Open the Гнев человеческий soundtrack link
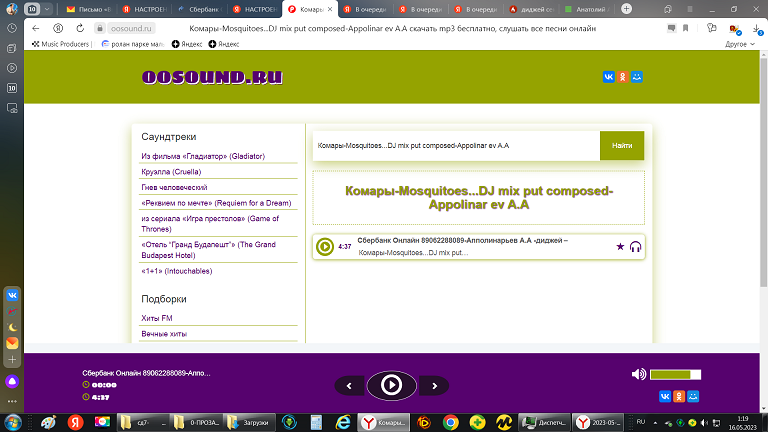This screenshot has width=768, height=432. coord(174,188)
